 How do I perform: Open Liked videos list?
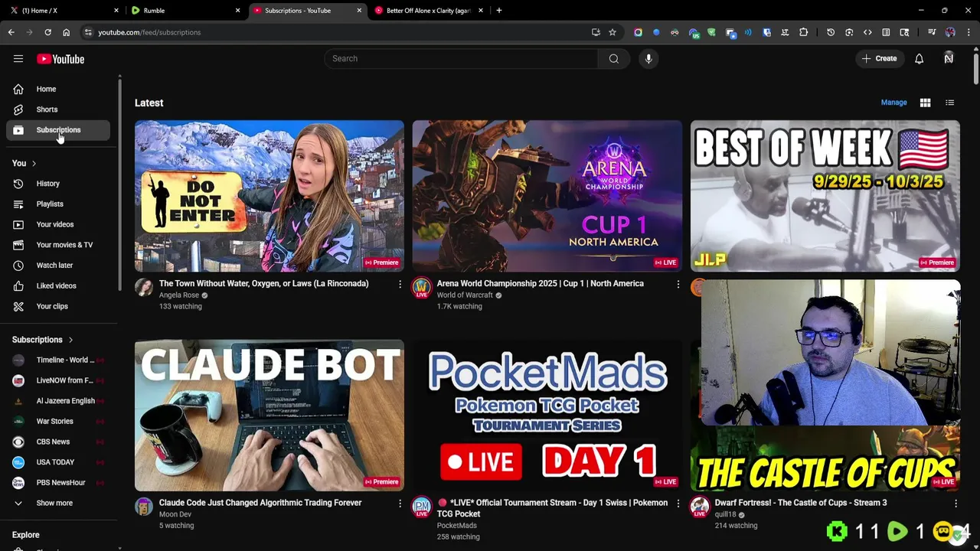[58, 285]
